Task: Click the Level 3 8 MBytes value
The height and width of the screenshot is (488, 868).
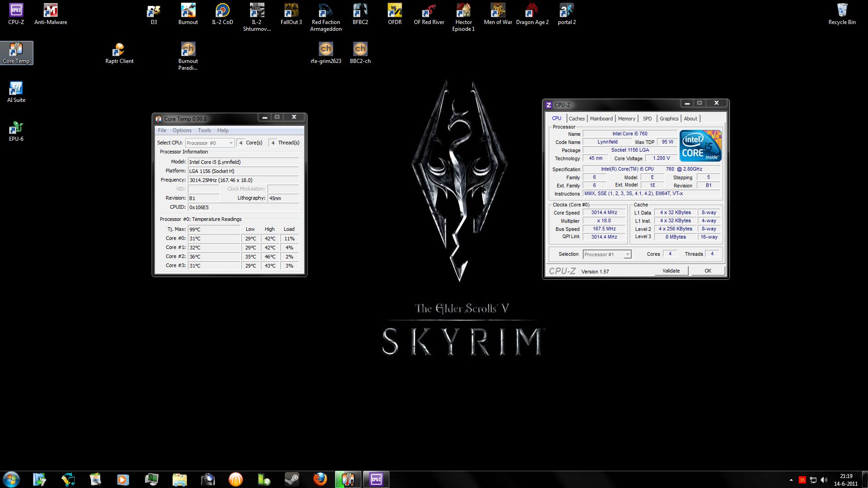Action: (676, 237)
